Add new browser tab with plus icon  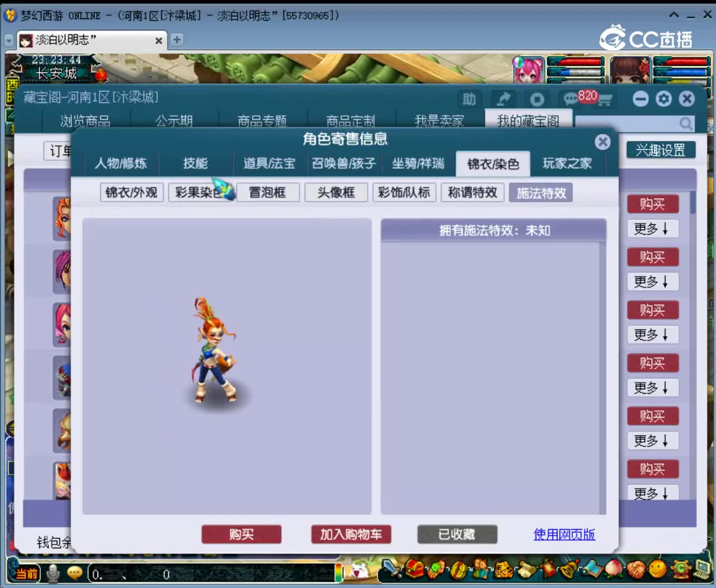(x=177, y=40)
